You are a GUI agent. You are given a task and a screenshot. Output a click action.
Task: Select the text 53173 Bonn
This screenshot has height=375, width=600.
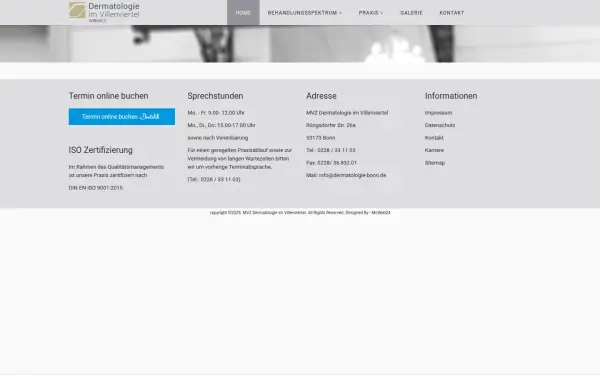coord(321,138)
